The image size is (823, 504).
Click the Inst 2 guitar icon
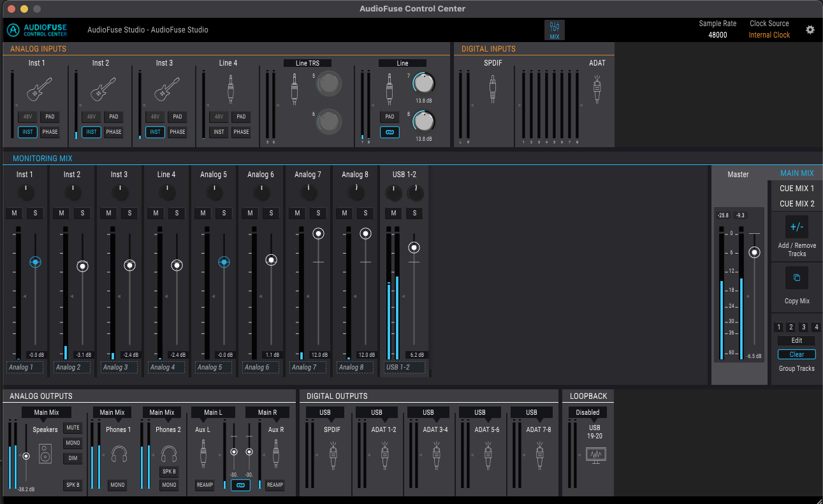(x=103, y=90)
